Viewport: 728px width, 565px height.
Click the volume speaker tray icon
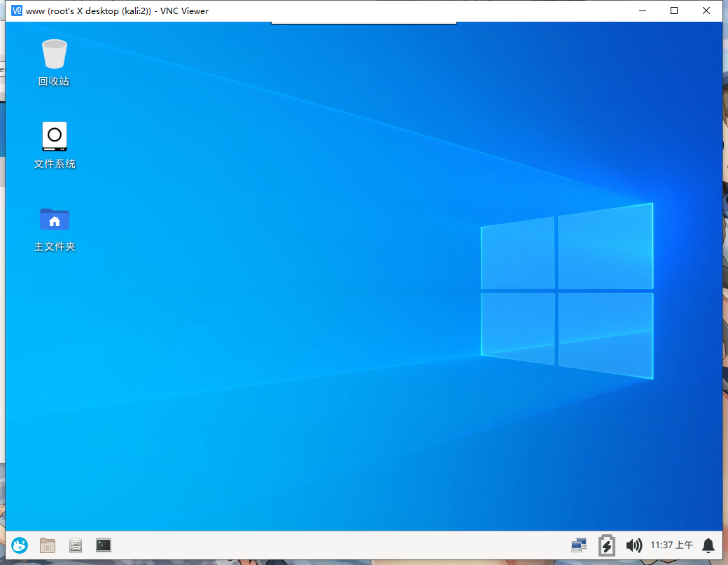633,545
